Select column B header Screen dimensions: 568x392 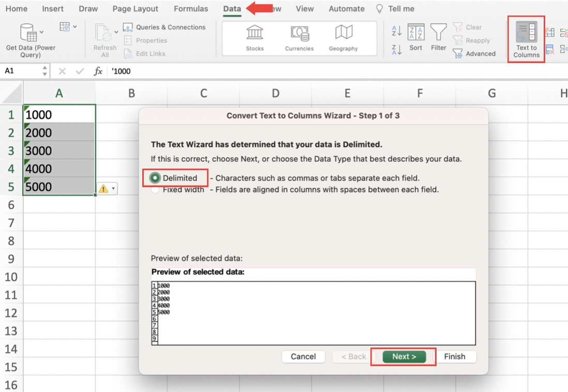(131, 94)
